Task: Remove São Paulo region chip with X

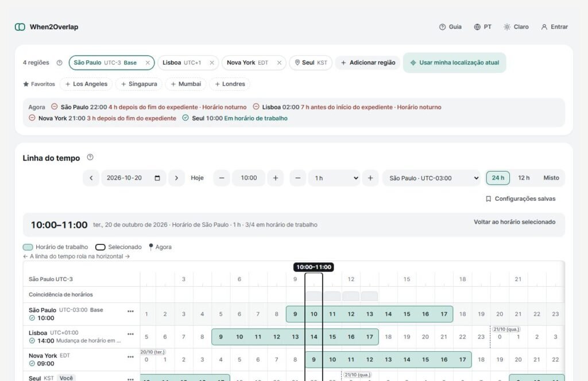Action: (148, 63)
